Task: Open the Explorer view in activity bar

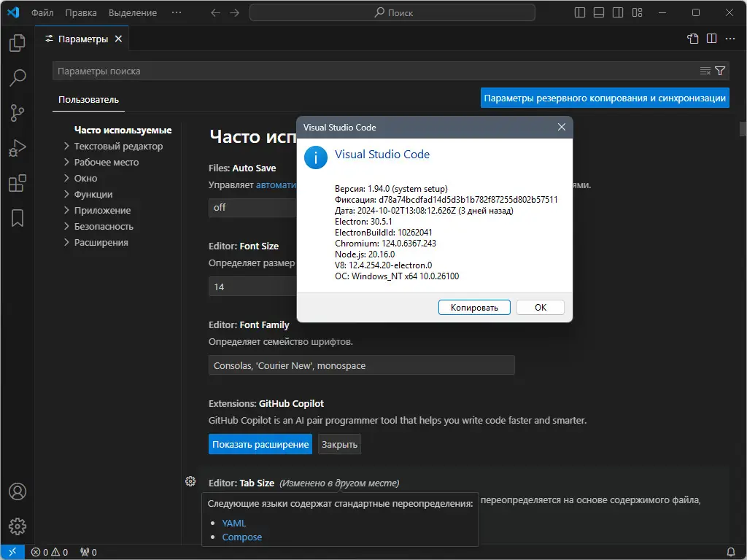Action: tap(16, 43)
